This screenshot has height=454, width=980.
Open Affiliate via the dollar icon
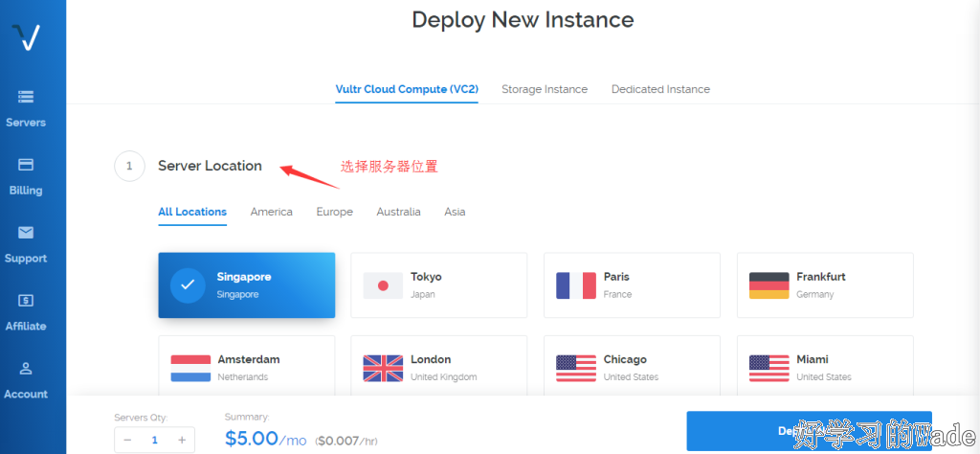click(x=26, y=300)
